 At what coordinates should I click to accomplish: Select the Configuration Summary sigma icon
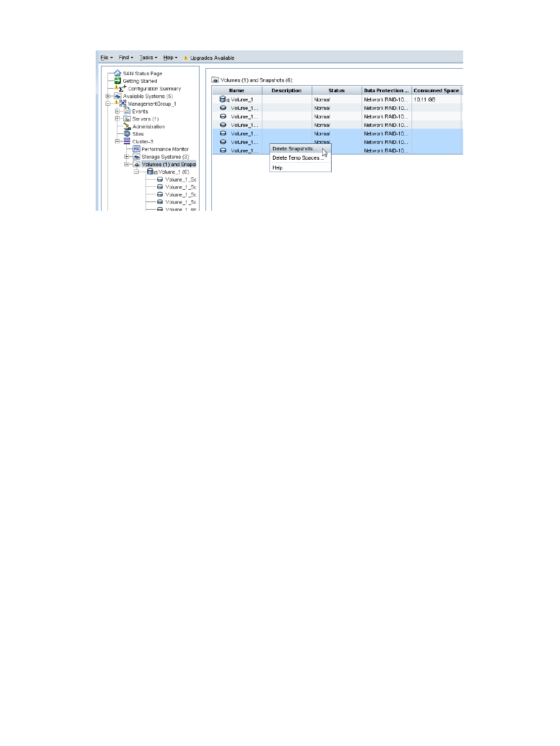[122, 88]
